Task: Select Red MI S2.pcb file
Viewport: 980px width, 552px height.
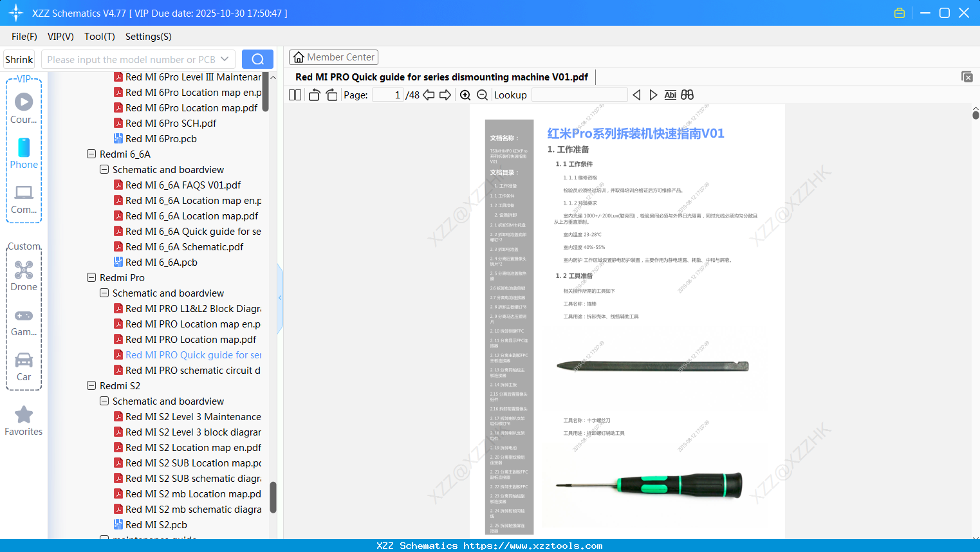Action: (x=156, y=525)
